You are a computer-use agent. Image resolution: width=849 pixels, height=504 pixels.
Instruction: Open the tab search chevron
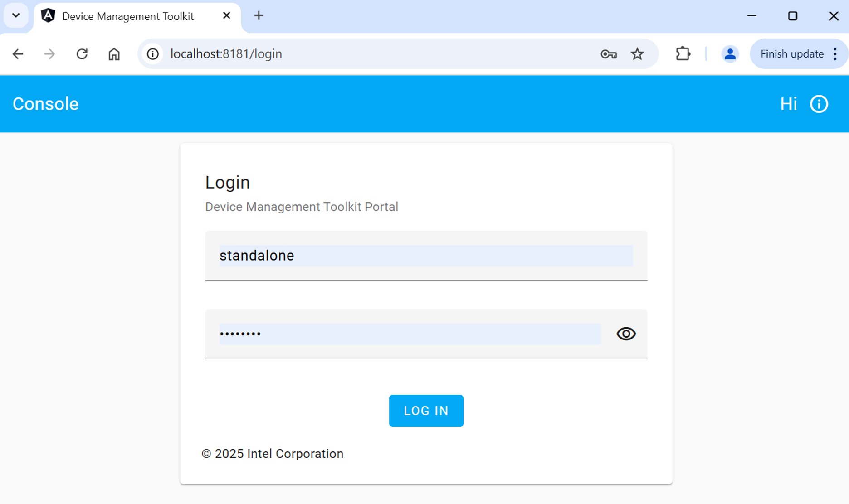16,15
